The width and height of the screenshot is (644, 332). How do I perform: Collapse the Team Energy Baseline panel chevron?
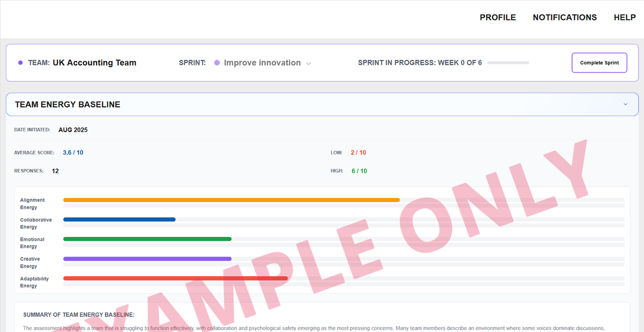pos(625,104)
